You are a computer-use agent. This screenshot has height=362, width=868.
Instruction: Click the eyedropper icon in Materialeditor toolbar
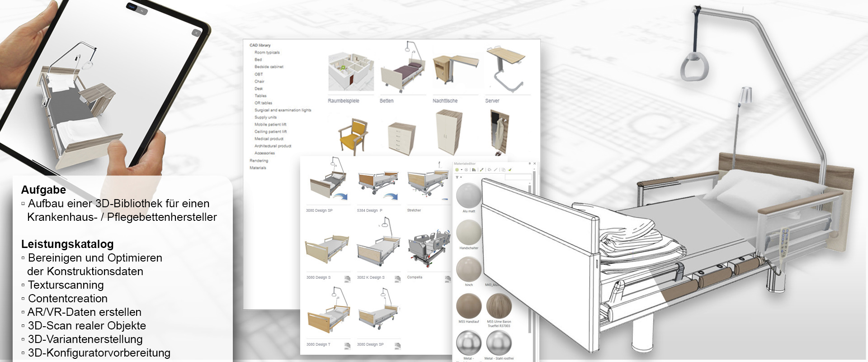pos(481,170)
